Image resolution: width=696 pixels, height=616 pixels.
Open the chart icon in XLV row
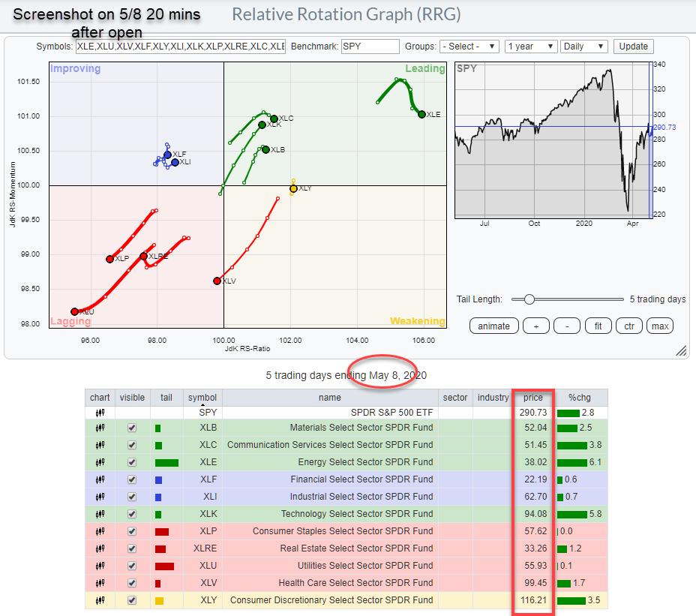[x=100, y=583]
